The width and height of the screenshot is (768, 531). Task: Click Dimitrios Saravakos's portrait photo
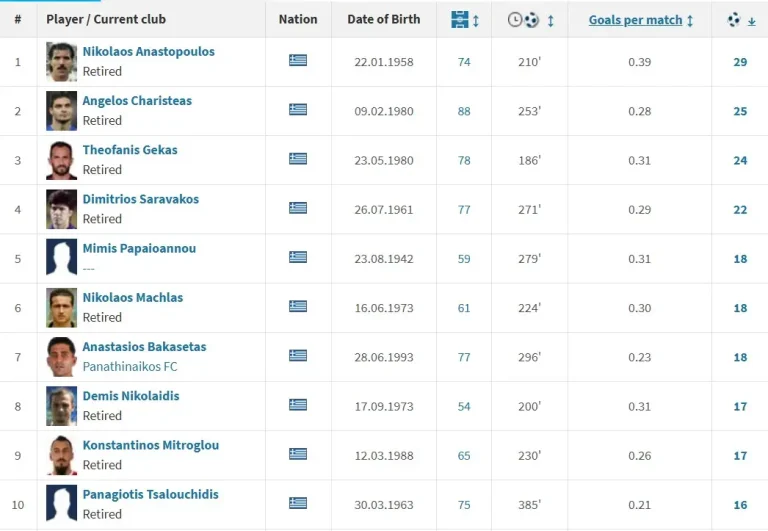pos(61,209)
